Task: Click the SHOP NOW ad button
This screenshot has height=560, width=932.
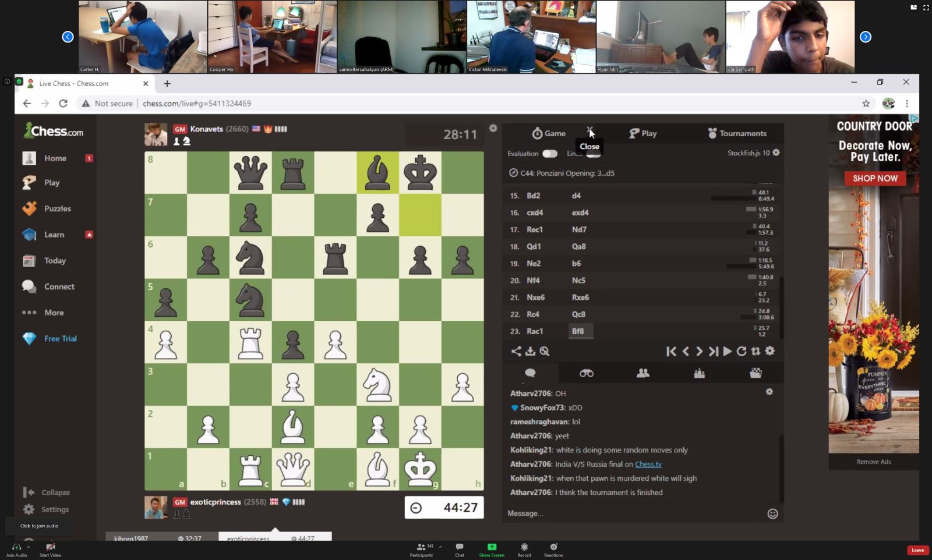Action: pos(875,178)
